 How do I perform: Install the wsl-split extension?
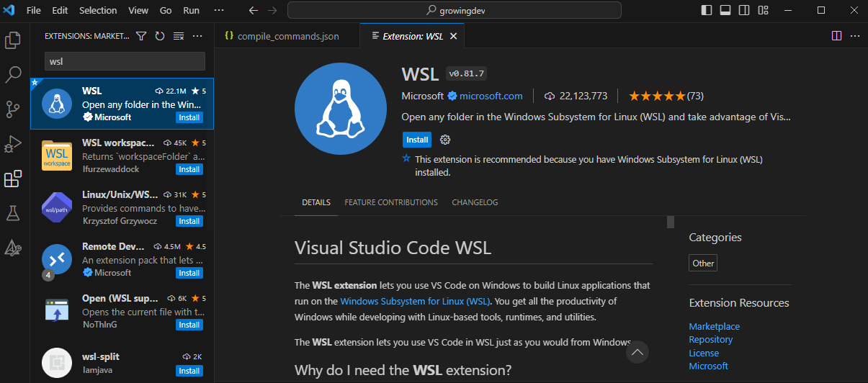(x=189, y=371)
